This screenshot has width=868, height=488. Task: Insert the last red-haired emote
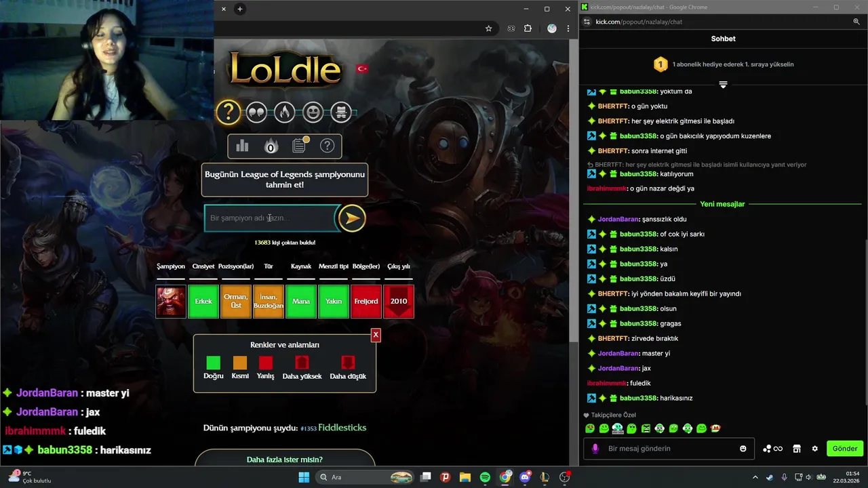pyautogui.click(x=715, y=428)
